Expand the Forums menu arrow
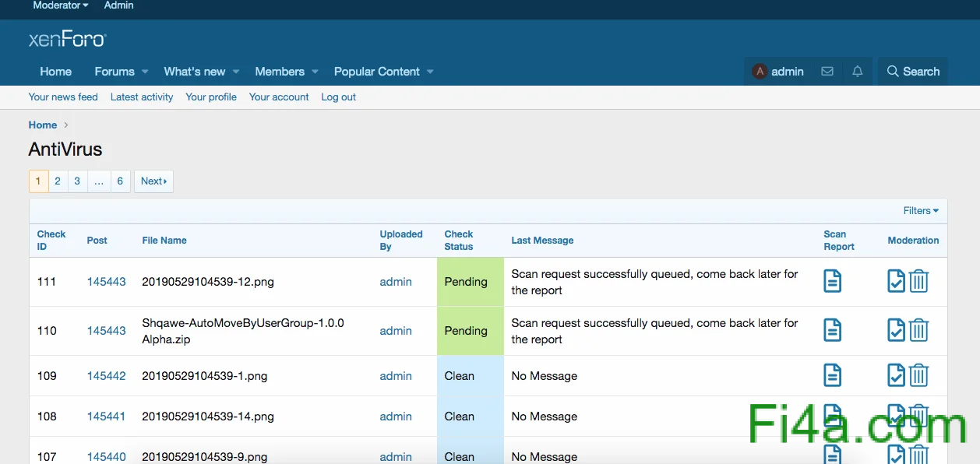This screenshot has width=980, height=464. [x=145, y=72]
